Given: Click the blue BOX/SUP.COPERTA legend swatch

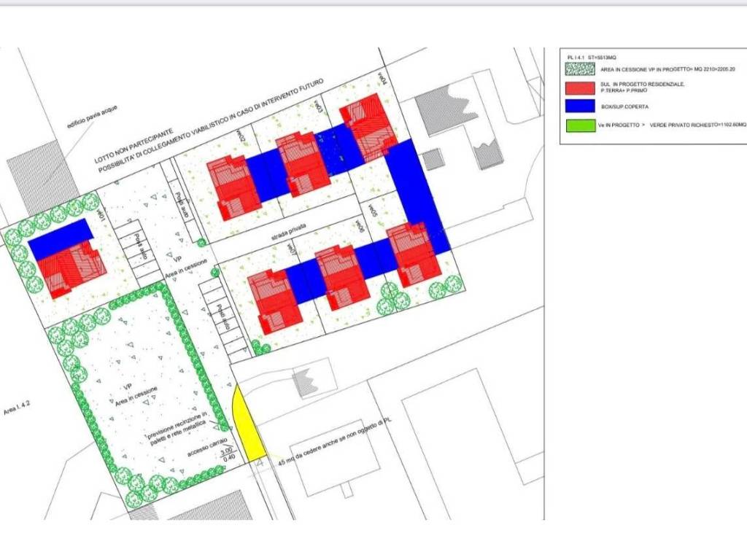Looking at the screenshot, I should pos(579,106).
